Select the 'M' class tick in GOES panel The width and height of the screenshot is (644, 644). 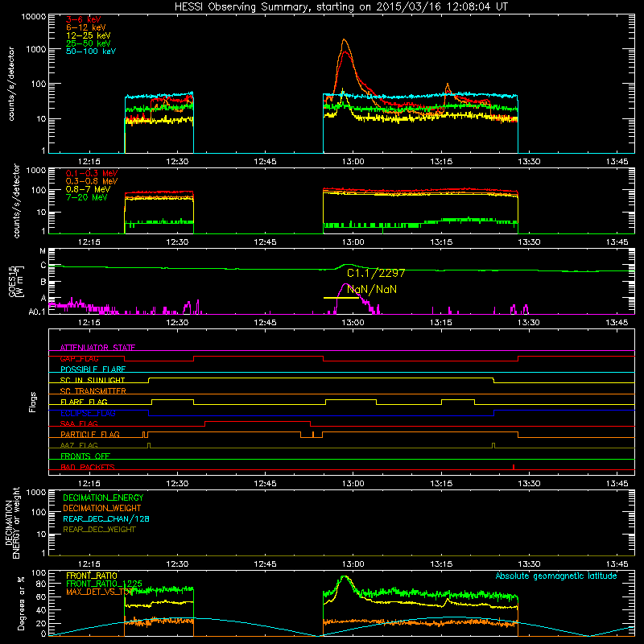[43, 250]
